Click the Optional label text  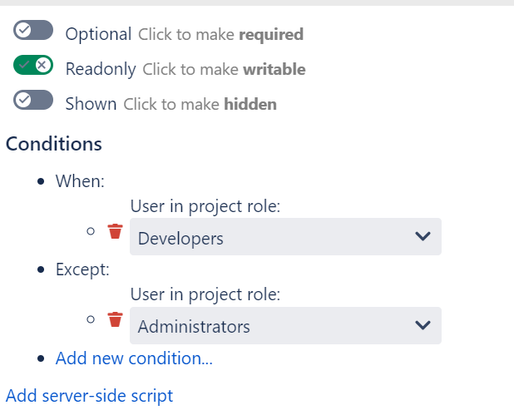pyautogui.click(x=98, y=34)
